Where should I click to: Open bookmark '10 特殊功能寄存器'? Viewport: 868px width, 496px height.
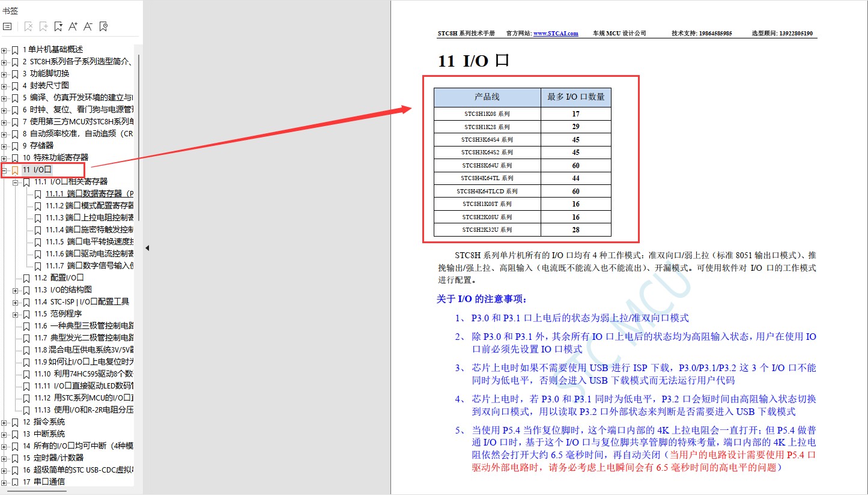click(x=55, y=158)
